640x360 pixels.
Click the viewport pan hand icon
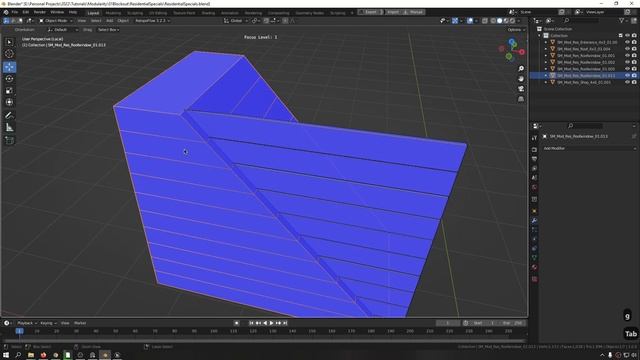(521, 79)
